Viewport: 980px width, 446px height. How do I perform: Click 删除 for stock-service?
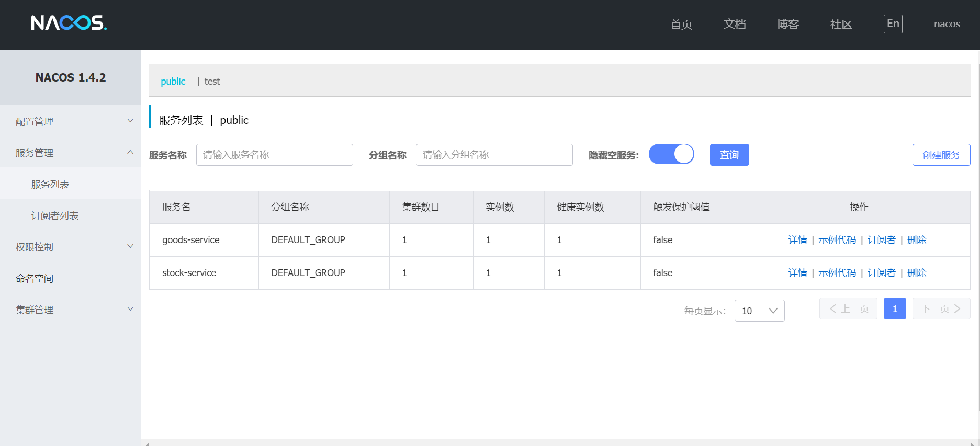pos(917,273)
